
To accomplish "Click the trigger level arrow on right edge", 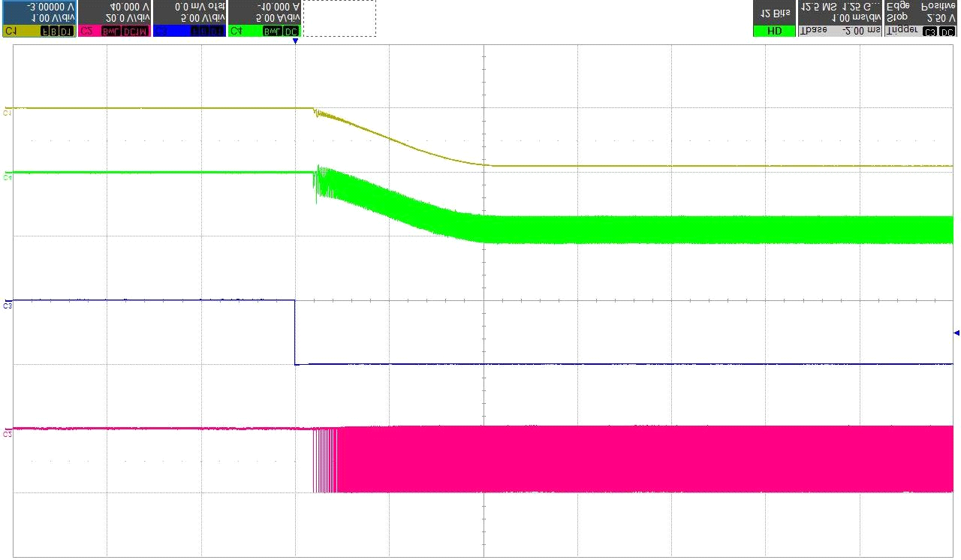I will tap(956, 333).
